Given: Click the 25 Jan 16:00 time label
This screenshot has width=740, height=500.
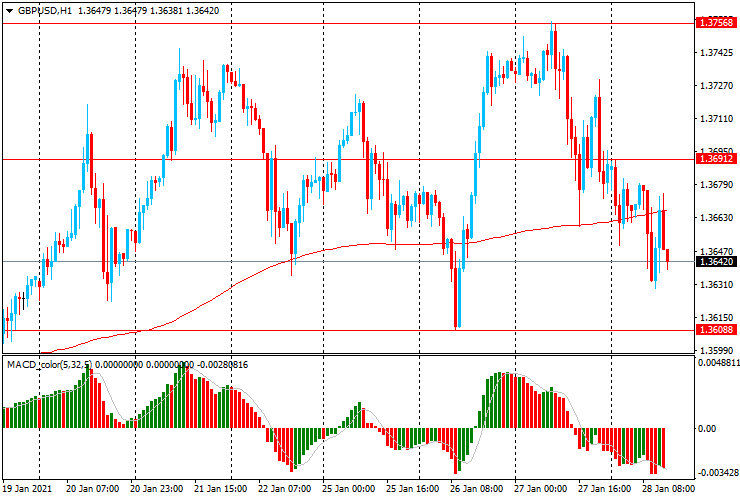Looking at the screenshot, I should [413, 488].
